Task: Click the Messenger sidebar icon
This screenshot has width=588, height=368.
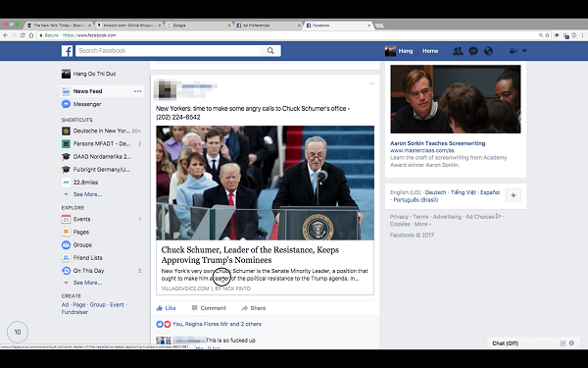Action: pyautogui.click(x=66, y=104)
